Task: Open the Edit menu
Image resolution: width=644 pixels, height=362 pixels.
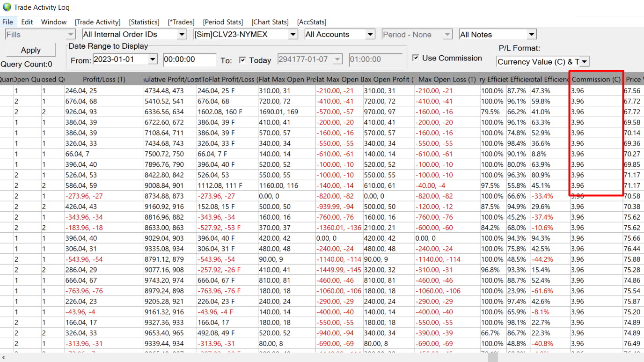Action: click(27, 22)
